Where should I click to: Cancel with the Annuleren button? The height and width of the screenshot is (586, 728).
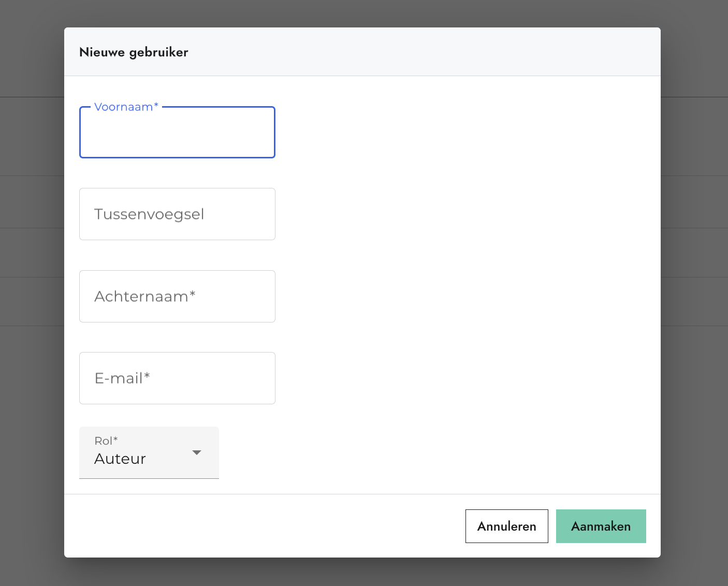pos(506,526)
